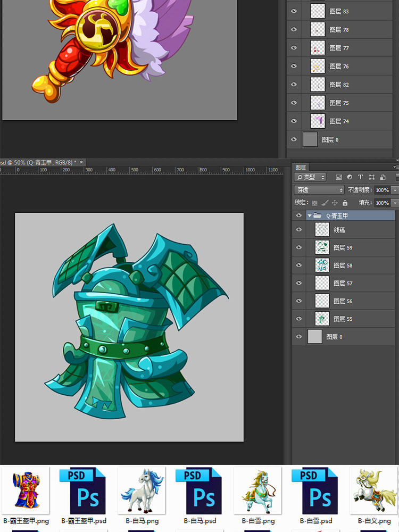Screen dimensions: 399x532
Task: Open the 穿透 blend mode dropdown
Action: (319, 190)
